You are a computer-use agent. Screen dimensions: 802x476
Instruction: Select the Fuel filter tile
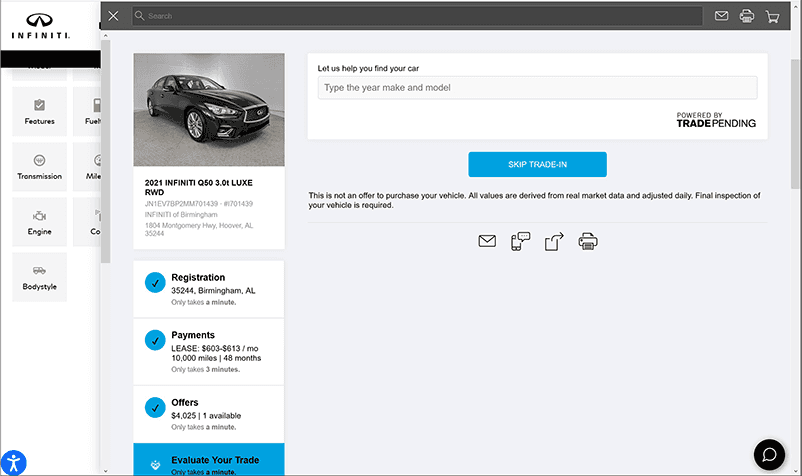(87, 111)
